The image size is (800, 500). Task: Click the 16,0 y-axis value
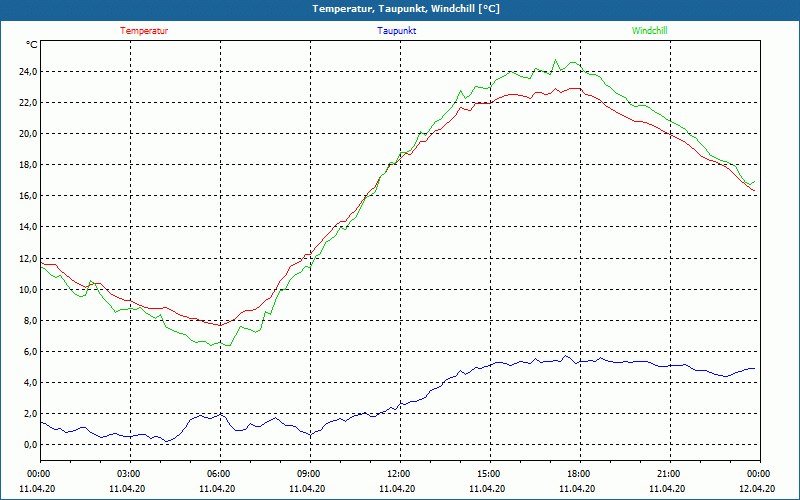pos(27,196)
